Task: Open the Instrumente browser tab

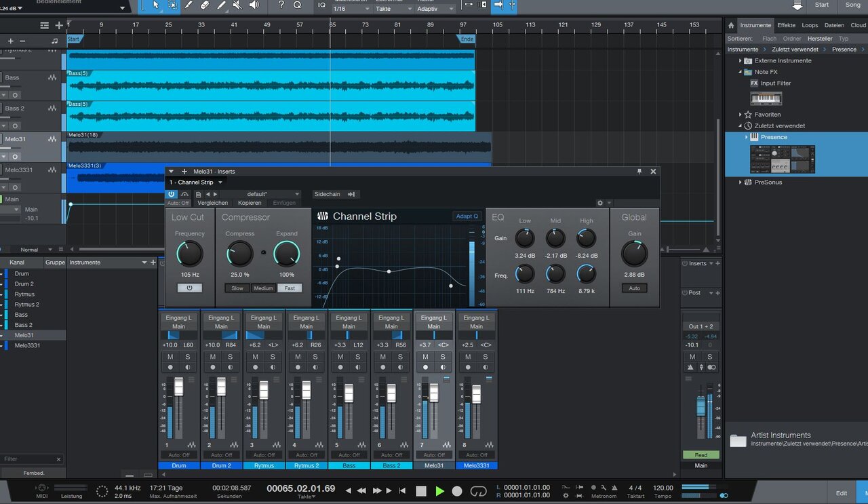Action: point(755,25)
